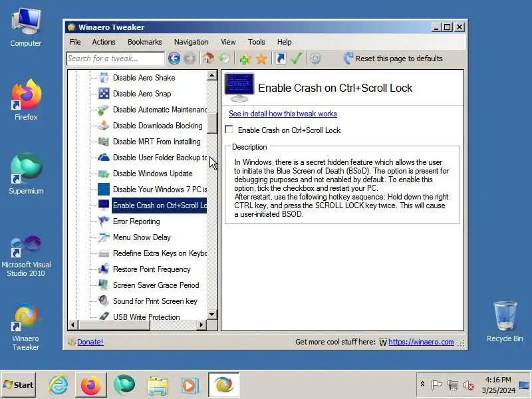This screenshot has height=399, width=532.
Task: Open the Bookmarks menu
Action: pyautogui.click(x=144, y=42)
